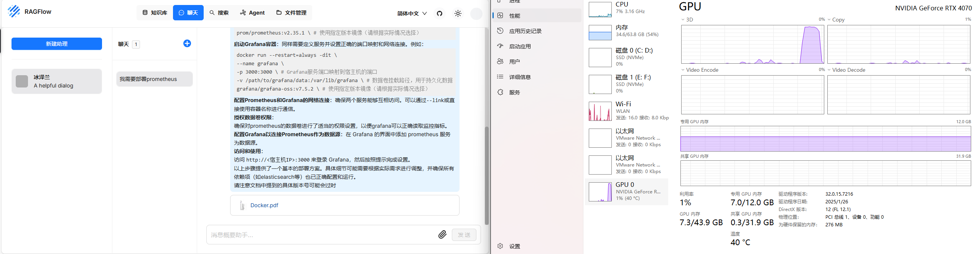The width and height of the screenshot is (980, 254).
Task: Click the message input field
Action: point(321,235)
